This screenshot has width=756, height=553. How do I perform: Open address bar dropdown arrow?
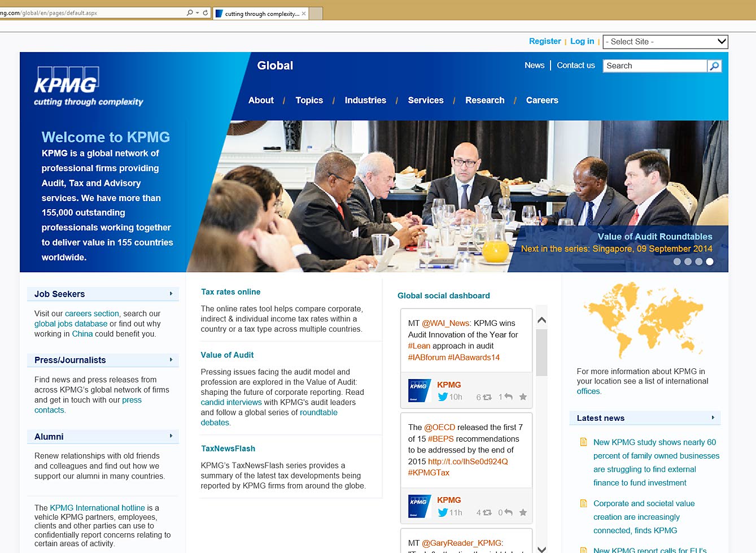[x=198, y=12]
